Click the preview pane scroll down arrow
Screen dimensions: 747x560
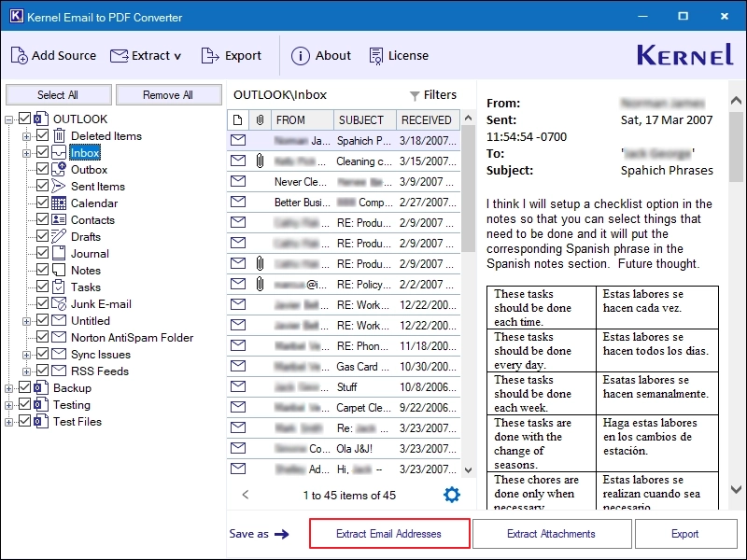point(736,489)
